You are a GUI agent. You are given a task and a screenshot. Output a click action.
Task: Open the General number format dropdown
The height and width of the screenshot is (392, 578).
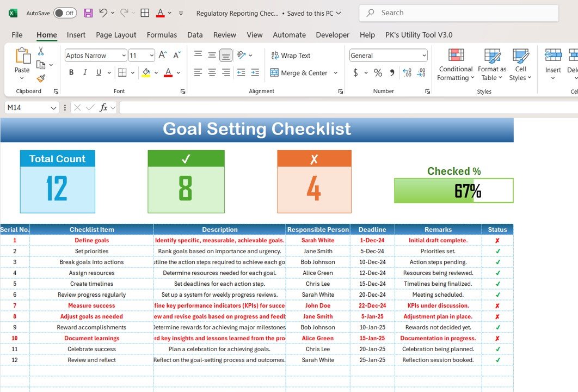pos(424,56)
